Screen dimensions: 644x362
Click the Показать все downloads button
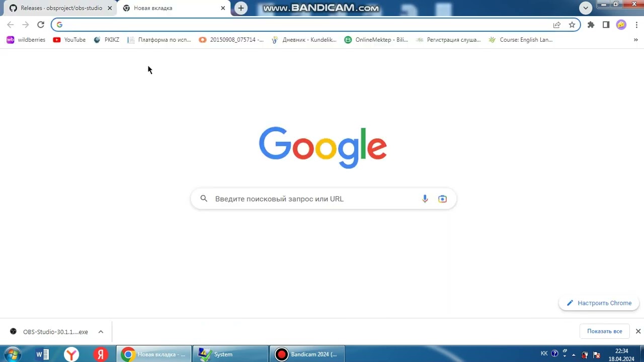pos(604,331)
